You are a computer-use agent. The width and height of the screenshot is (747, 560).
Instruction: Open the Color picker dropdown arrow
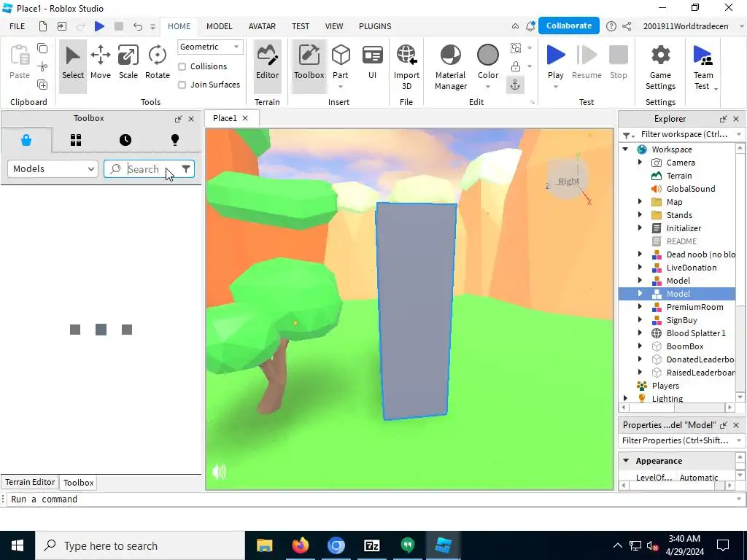tap(488, 87)
